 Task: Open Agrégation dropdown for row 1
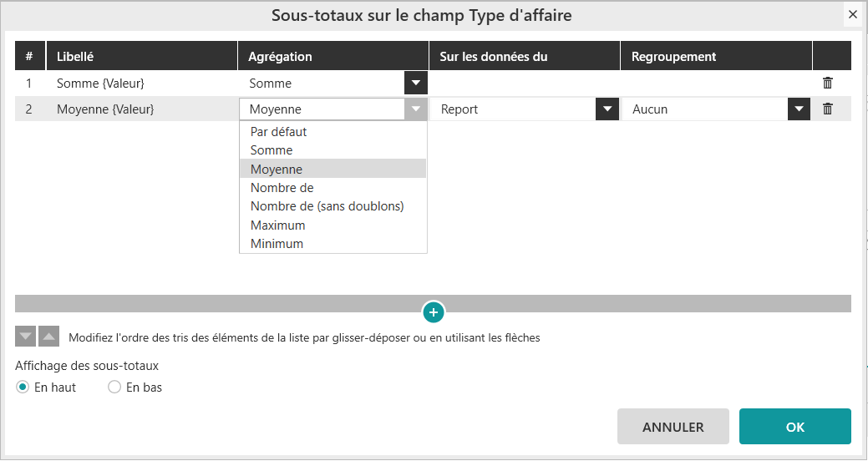415,84
